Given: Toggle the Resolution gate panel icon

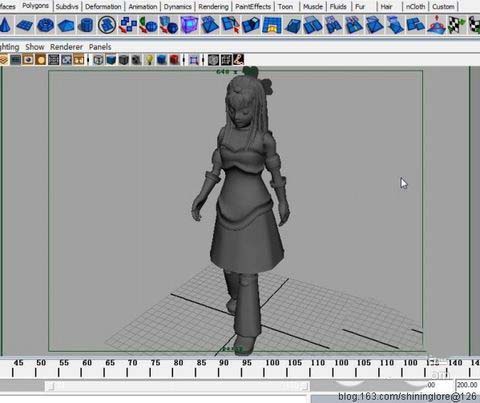Looking at the screenshot, I should [79, 60].
